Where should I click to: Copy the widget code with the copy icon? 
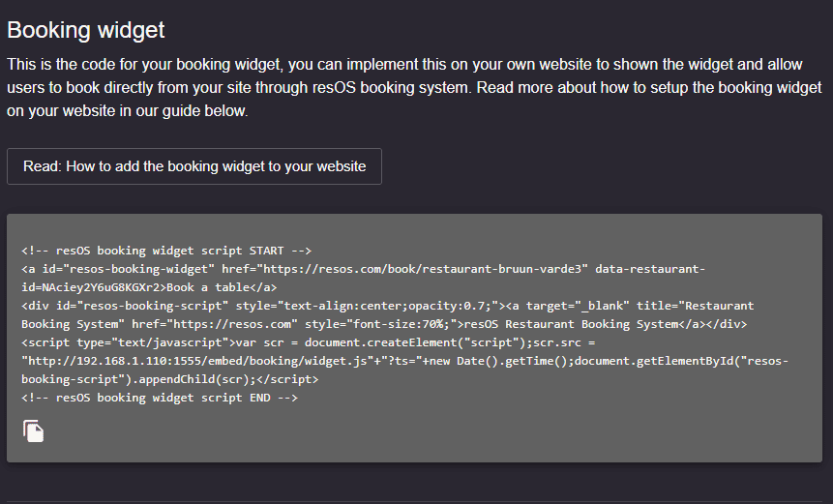(33, 430)
